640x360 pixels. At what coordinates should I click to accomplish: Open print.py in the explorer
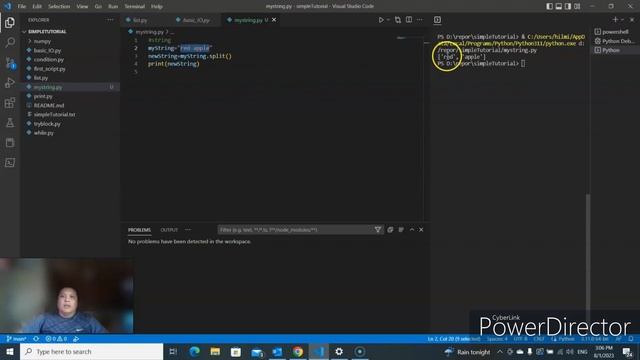pyautogui.click(x=43, y=96)
